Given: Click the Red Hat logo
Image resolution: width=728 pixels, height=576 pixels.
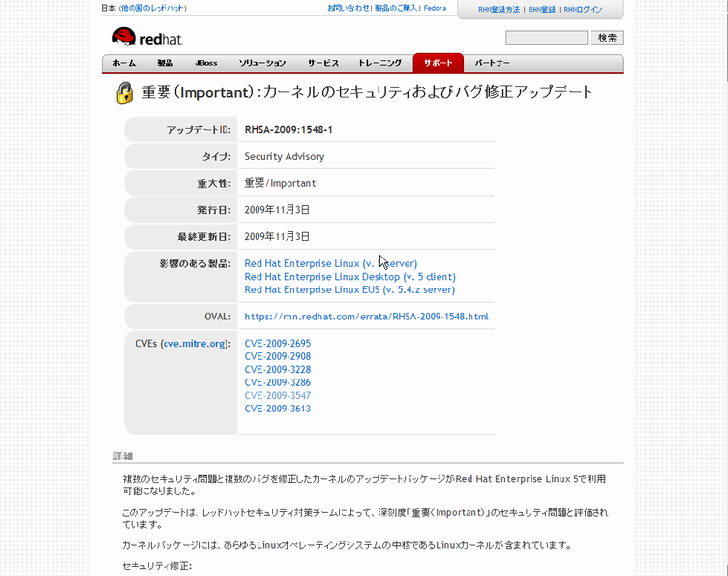Looking at the screenshot, I should (x=147, y=38).
